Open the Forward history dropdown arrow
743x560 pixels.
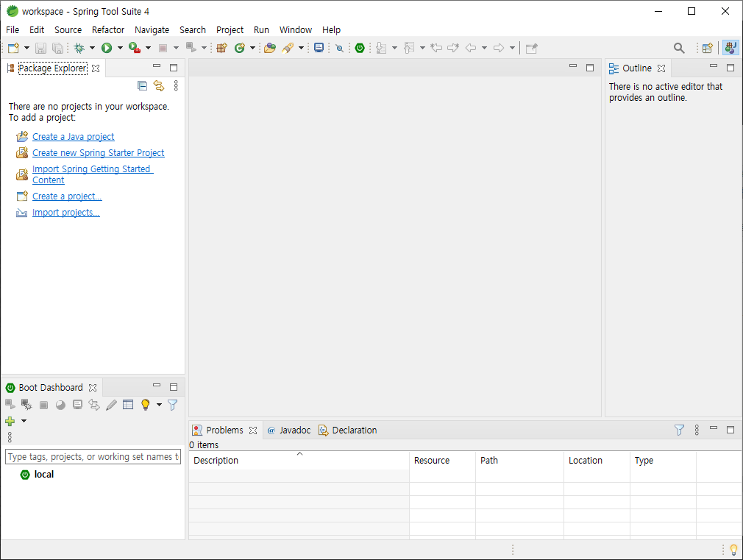512,48
